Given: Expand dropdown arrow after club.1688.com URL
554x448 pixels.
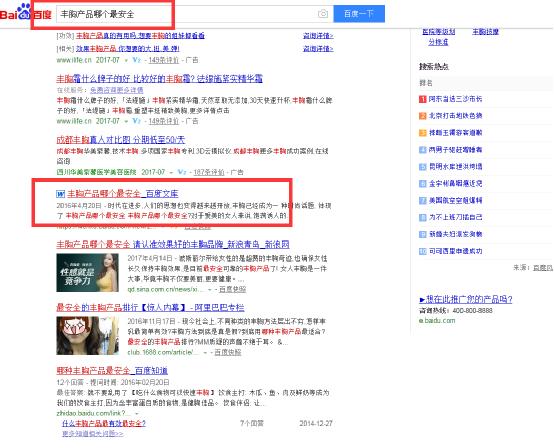Looking at the screenshot, I should (x=205, y=353).
